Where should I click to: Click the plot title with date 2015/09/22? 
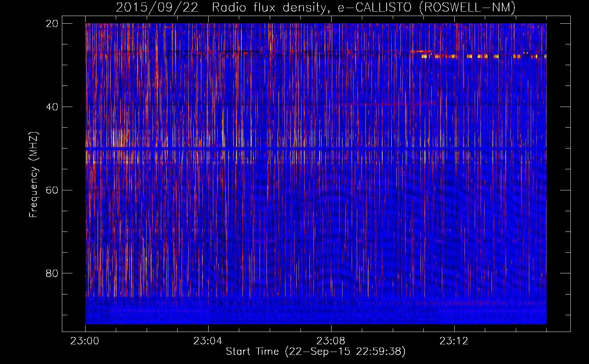click(316, 7)
